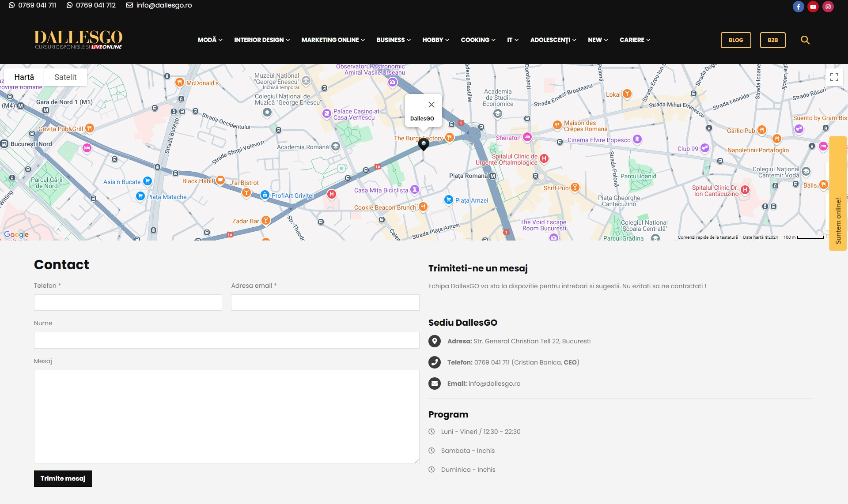Click the DallesGO black map pin

click(x=424, y=144)
